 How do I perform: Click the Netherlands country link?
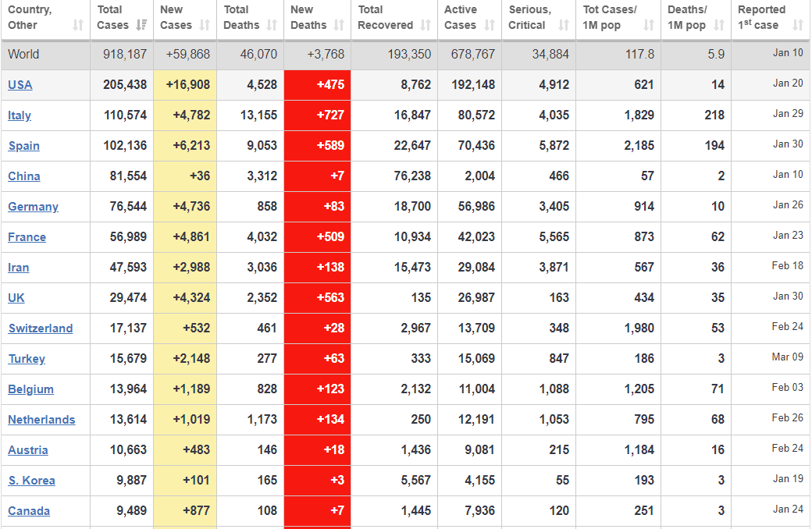pyautogui.click(x=41, y=420)
